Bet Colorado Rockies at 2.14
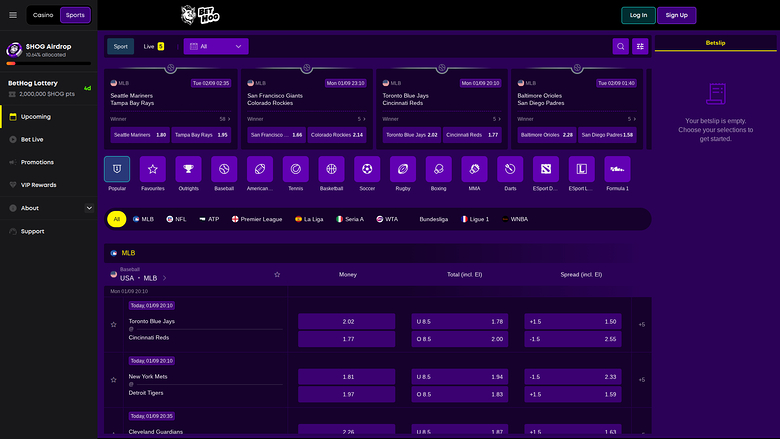The width and height of the screenshot is (780, 439). tap(337, 135)
